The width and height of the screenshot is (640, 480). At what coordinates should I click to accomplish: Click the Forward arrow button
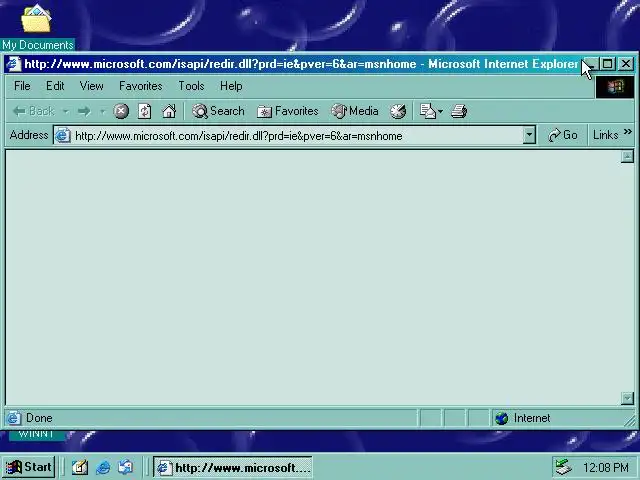tap(84, 111)
